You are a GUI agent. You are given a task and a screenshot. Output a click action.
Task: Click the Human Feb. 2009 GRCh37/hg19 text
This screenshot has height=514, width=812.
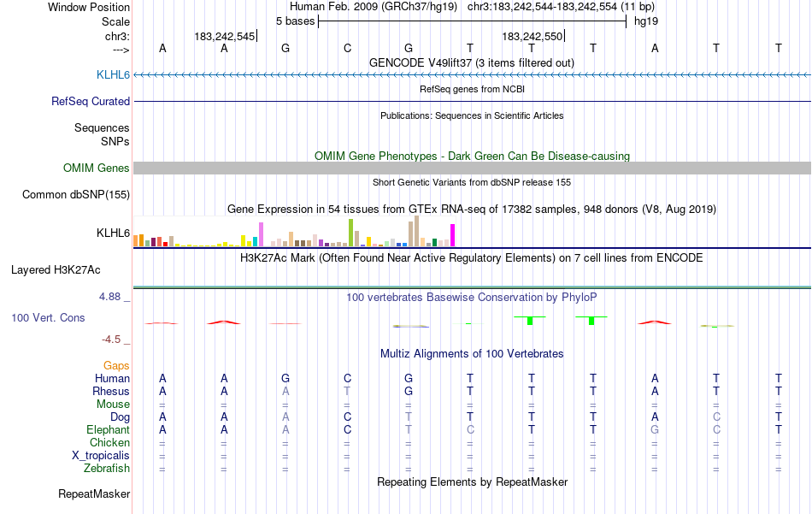pyautogui.click(x=374, y=7)
